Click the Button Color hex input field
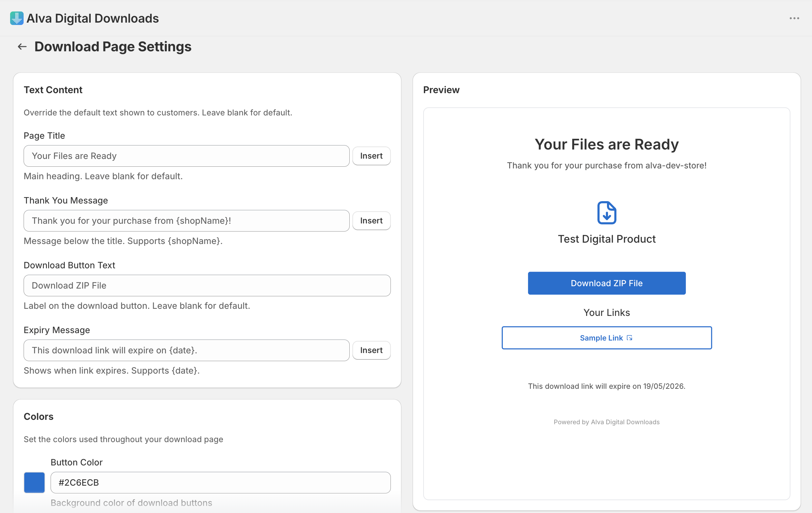Viewport: 812px width, 513px height. tap(221, 483)
